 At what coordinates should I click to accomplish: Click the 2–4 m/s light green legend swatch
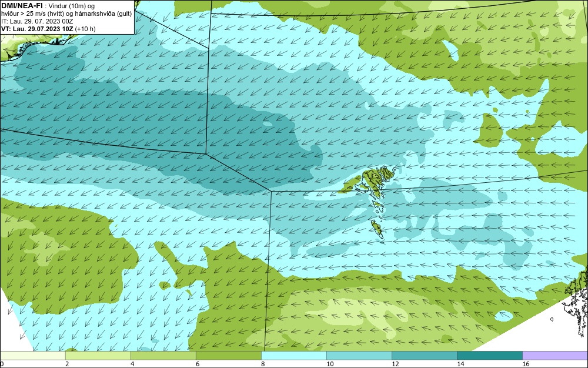click(98, 356)
